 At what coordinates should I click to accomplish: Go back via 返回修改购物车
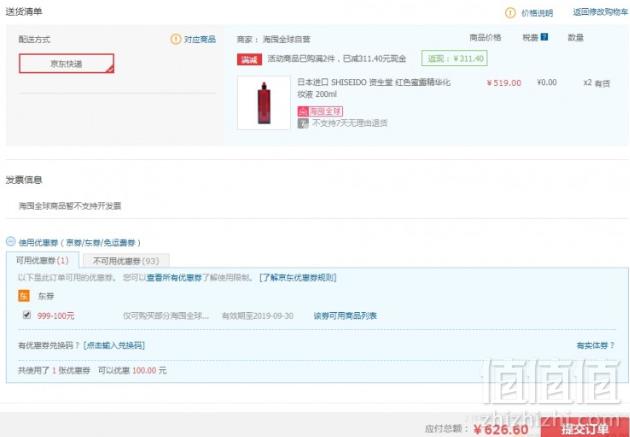[x=600, y=12]
